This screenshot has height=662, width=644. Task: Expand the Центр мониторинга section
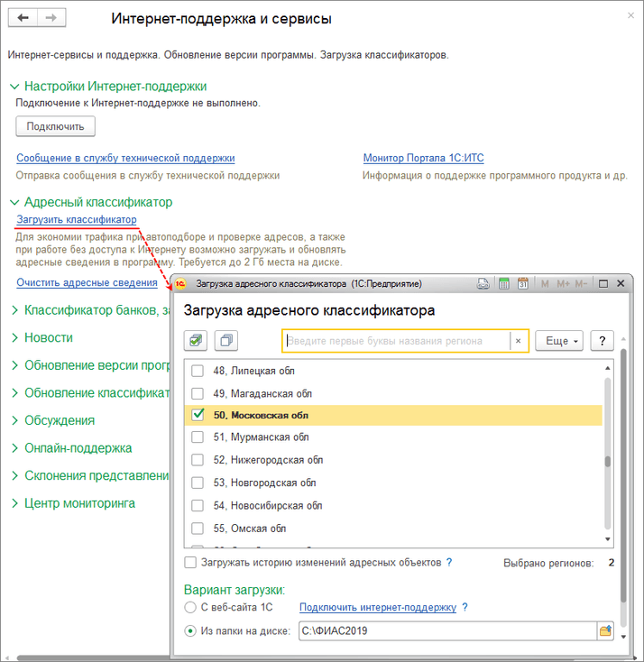coord(14,503)
